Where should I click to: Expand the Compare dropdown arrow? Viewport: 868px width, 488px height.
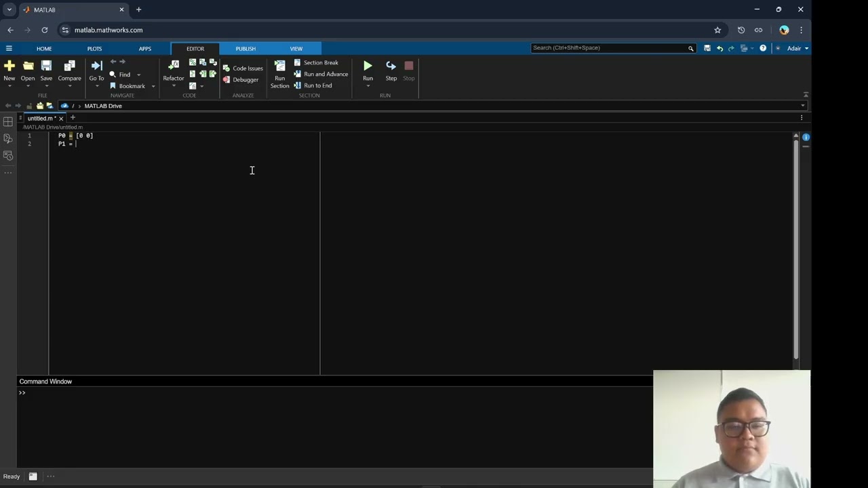pyautogui.click(x=69, y=86)
